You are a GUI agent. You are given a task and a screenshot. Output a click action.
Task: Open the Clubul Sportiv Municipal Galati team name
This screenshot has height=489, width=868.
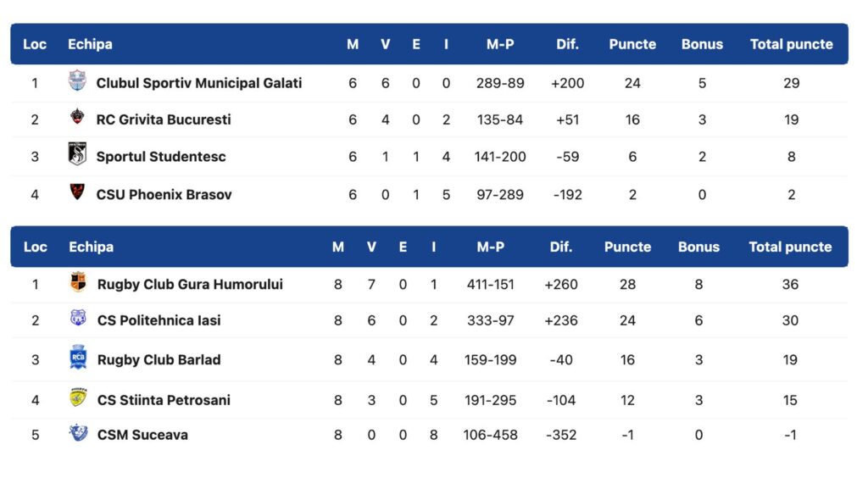tap(199, 83)
